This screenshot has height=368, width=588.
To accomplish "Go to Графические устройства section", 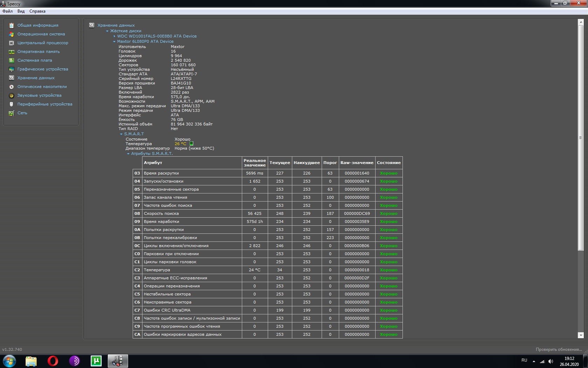I will click(x=43, y=69).
